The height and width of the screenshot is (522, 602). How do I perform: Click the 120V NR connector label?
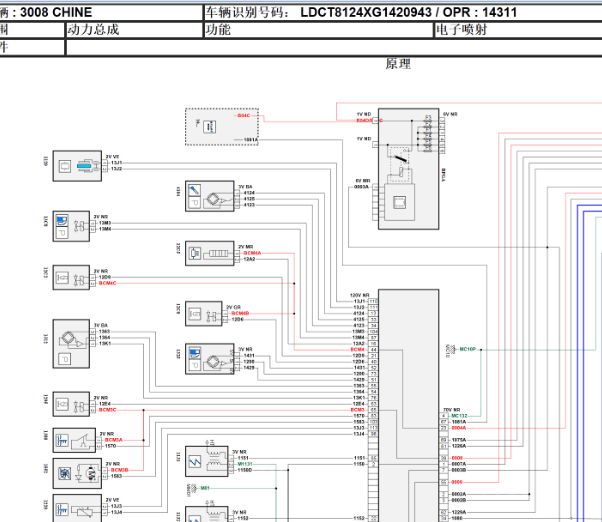coord(359,295)
